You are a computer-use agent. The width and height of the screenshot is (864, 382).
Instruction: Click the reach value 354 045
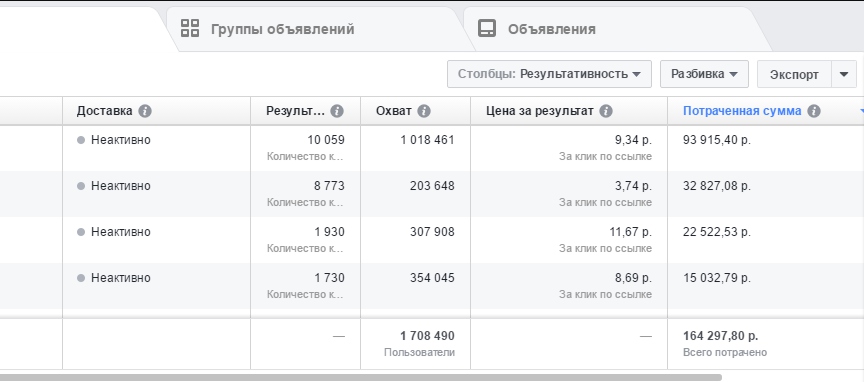[x=432, y=278]
